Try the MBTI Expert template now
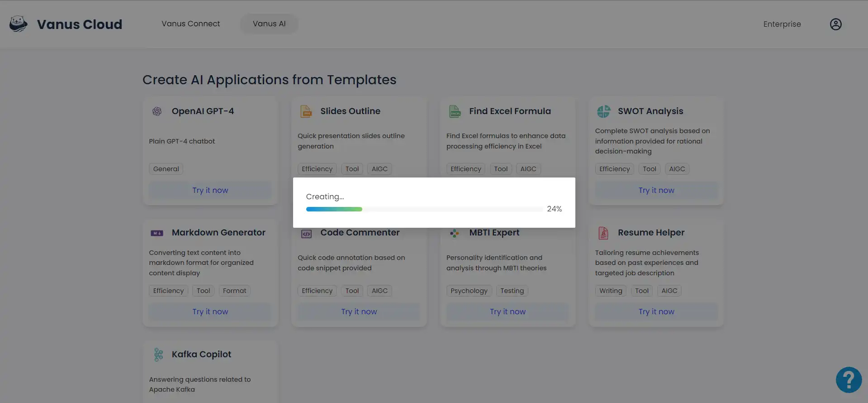 pos(508,312)
